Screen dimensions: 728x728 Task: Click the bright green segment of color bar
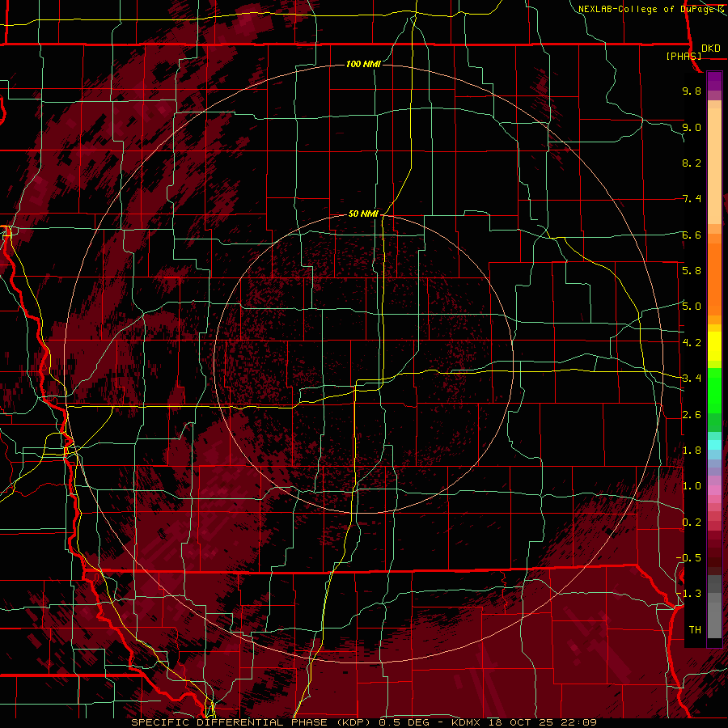tap(714, 391)
